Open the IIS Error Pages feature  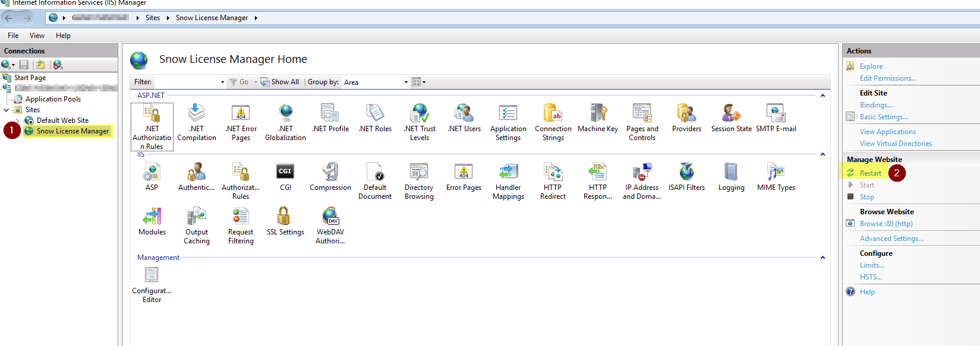click(464, 177)
